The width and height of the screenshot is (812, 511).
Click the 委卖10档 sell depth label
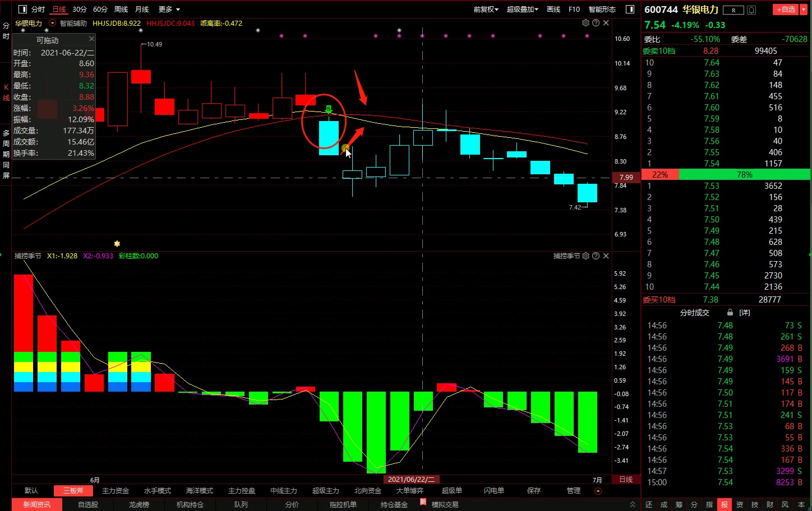(x=659, y=51)
